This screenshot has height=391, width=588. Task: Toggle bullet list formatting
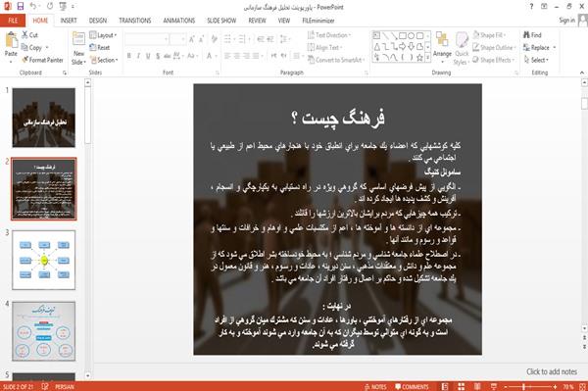pyautogui.click(x=227, y=38)
